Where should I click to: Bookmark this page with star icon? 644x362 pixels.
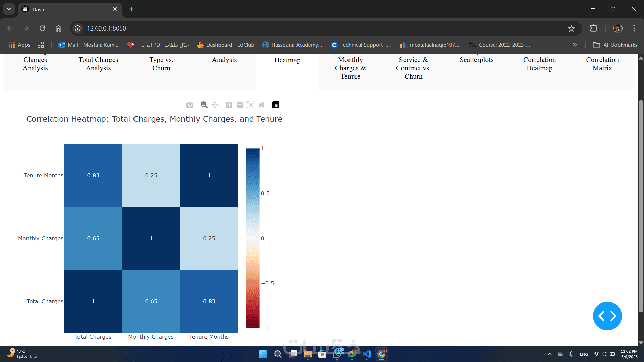tap(571, 28)
